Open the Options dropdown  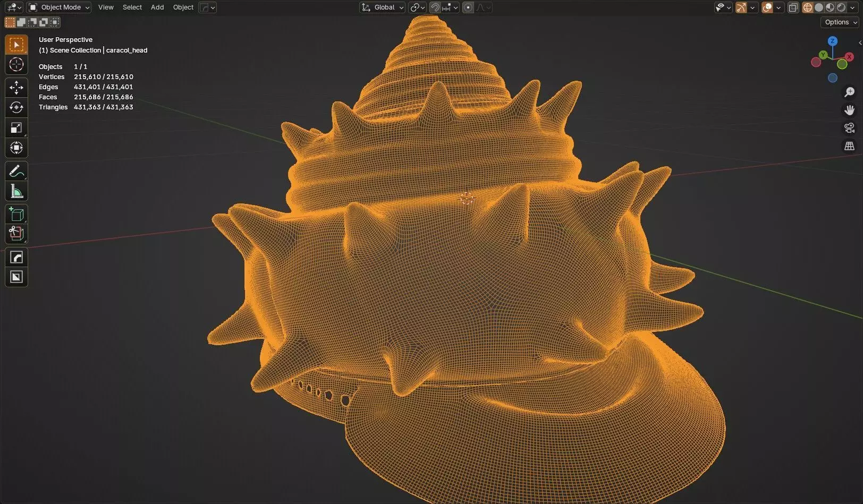[x=840, y=22]
